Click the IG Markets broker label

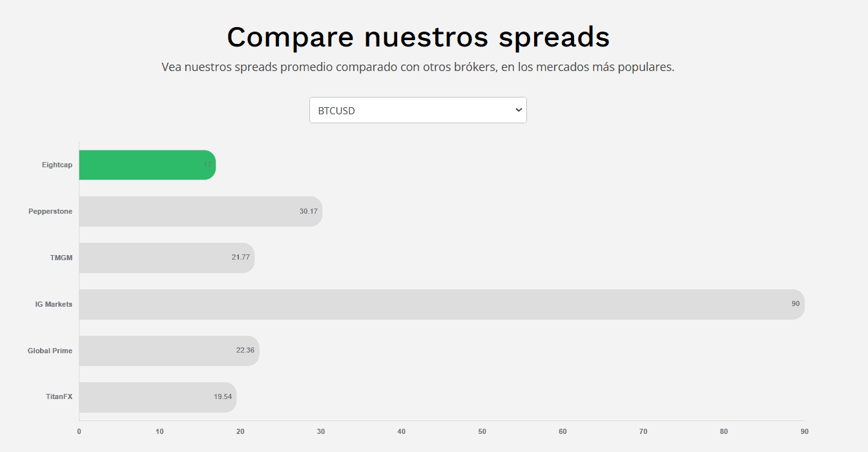pos(54,304)
